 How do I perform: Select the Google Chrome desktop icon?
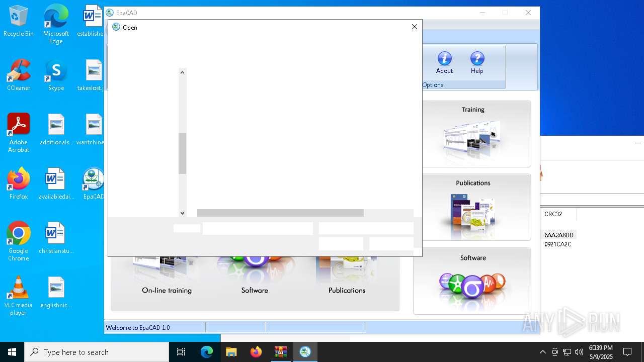click(19, 241)
